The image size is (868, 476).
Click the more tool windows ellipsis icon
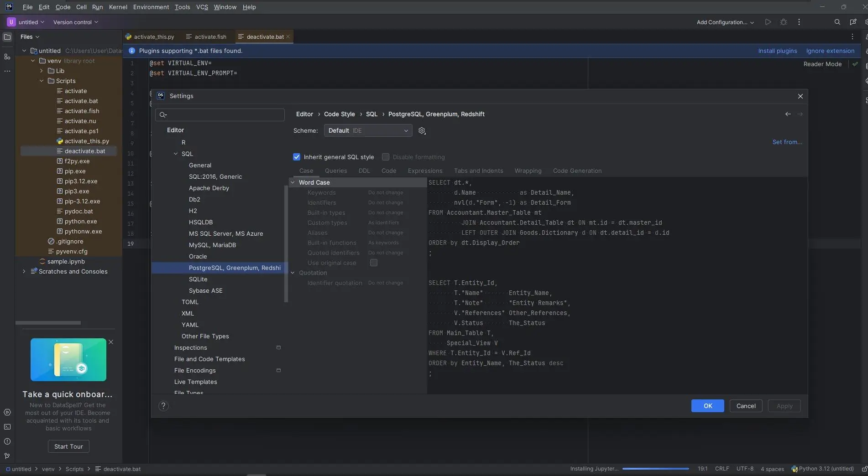click(7, 71)
